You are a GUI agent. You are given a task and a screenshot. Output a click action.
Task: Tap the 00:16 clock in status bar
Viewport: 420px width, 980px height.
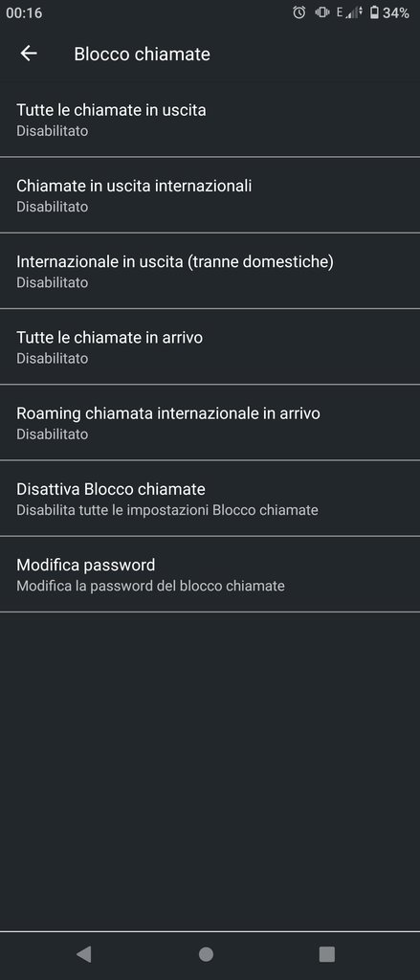coord(24,12)
